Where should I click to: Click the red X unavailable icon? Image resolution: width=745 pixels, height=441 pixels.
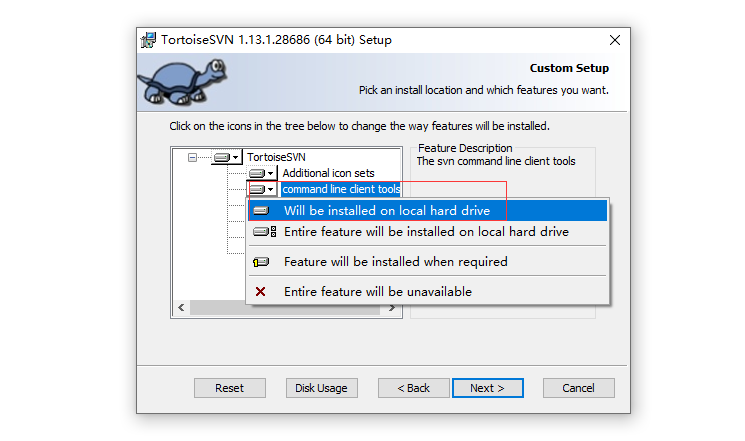260,291
